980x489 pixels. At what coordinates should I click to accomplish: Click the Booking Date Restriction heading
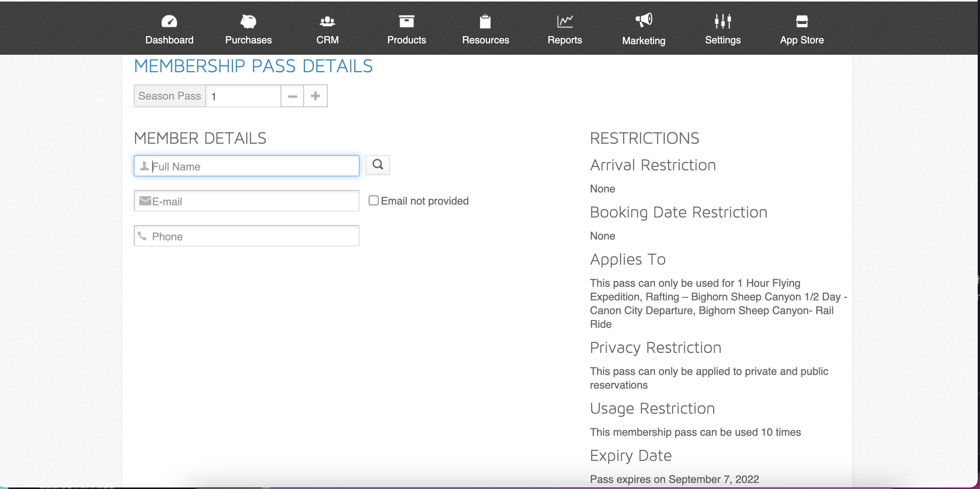pyautogui.click(x=679, y=212)
